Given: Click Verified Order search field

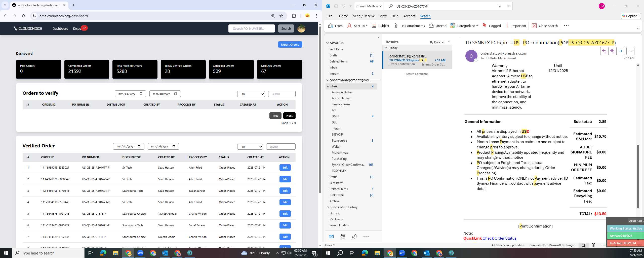Looking at the screenshot, I should pyautogui.click(x=281, y=147).
